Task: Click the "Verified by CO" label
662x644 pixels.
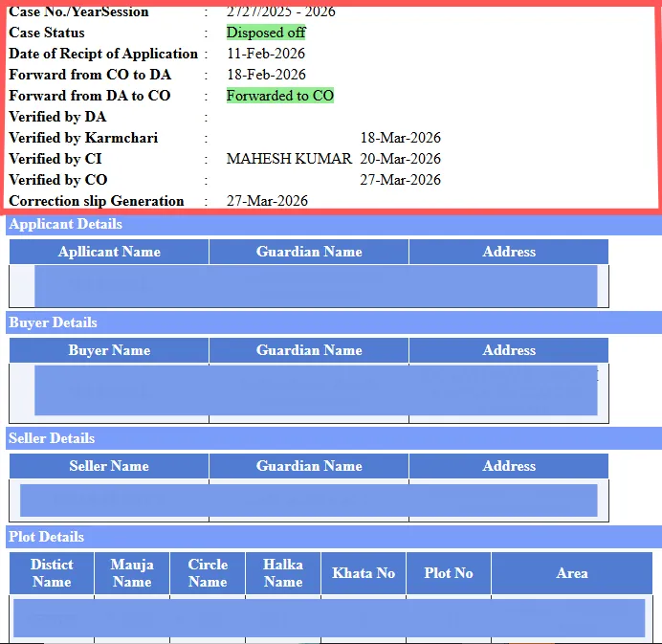Action: tap(57, 180)
